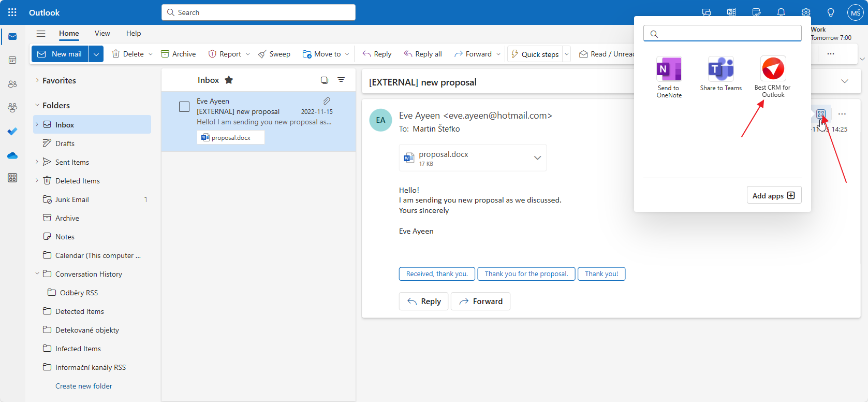
Task: Expand Report options dropdown
Action: pyautogui.click(x=248, y=54)
